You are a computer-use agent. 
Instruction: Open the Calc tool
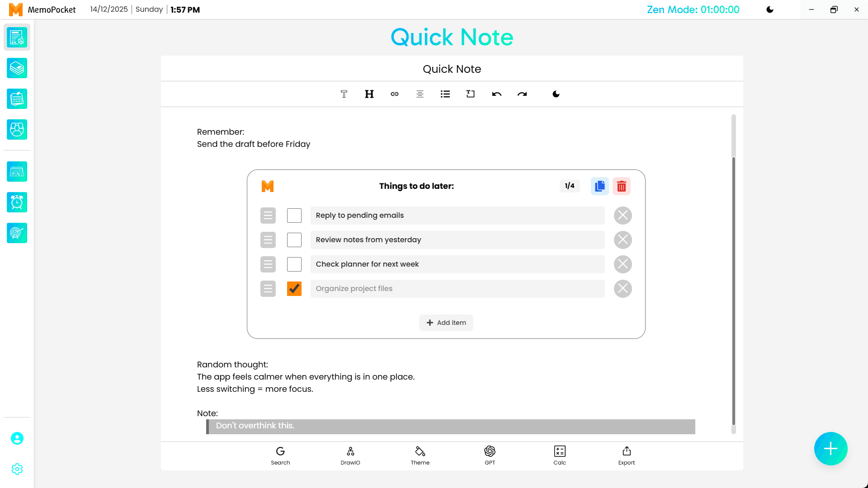coord(560,455)
